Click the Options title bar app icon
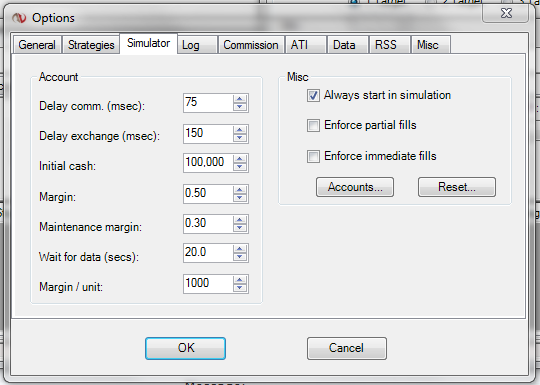 [x=19, y=18]
